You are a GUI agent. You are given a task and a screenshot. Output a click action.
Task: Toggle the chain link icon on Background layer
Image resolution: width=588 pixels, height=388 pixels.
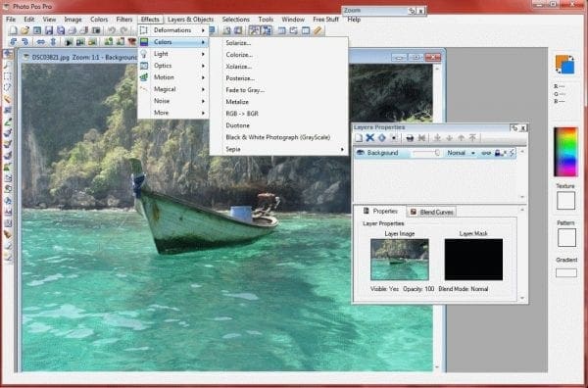tap(486, 153)
